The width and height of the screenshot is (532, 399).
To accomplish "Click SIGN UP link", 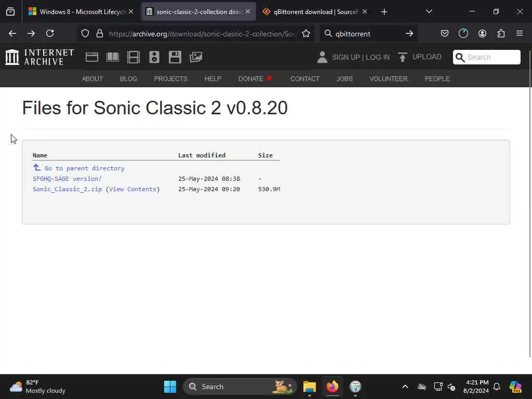I will [x=345, y=57].
